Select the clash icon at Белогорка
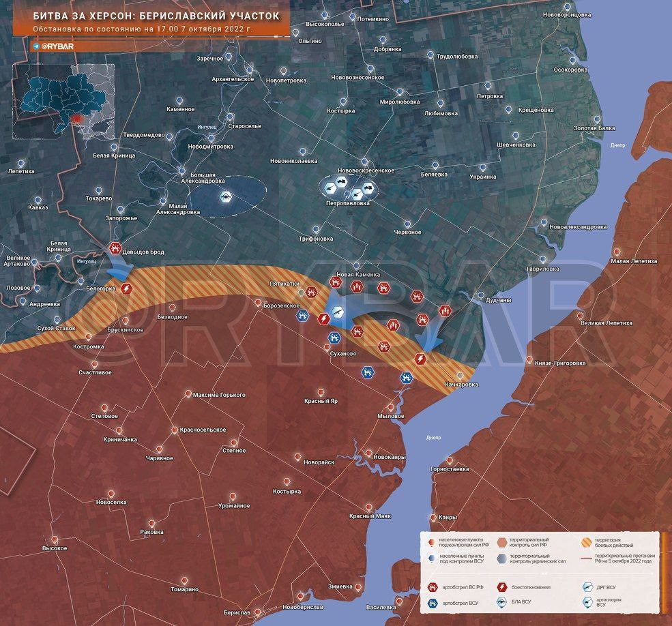This screenshot has height=626, width=672. [127, 290]
